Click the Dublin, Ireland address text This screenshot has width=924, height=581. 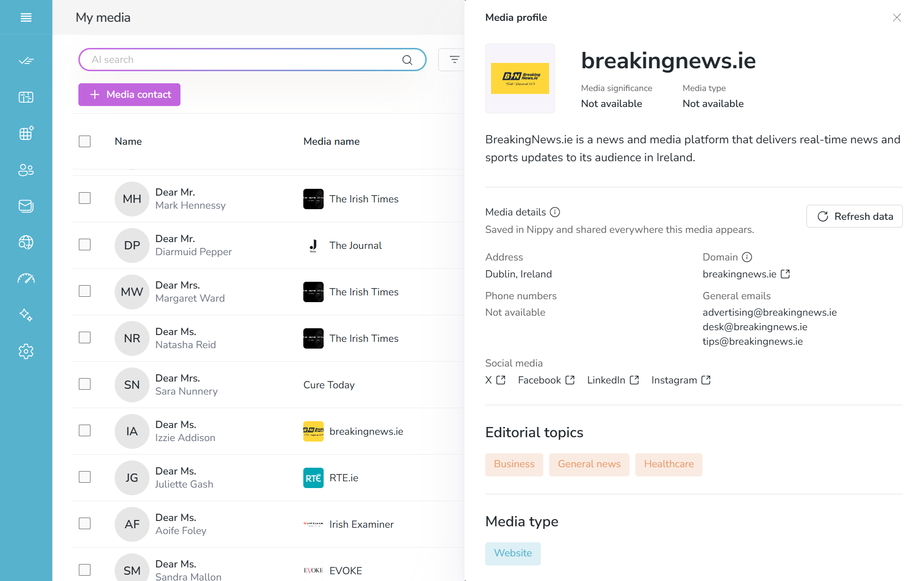tap(519, 274)
